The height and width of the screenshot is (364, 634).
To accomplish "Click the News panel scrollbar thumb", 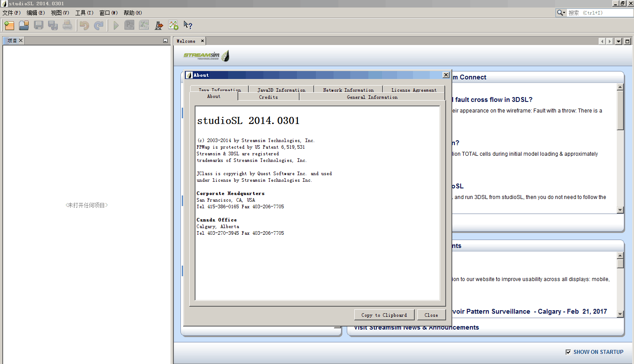I will point(620,263).
